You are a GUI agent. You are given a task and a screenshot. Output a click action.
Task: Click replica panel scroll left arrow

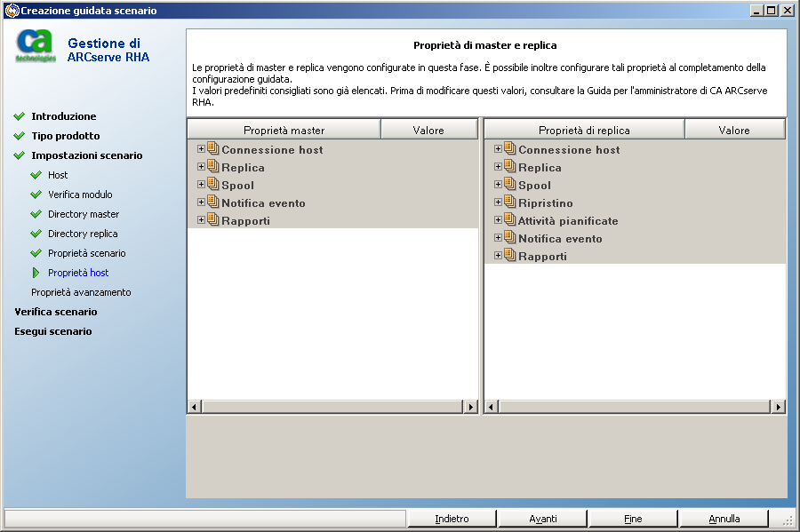492,407
